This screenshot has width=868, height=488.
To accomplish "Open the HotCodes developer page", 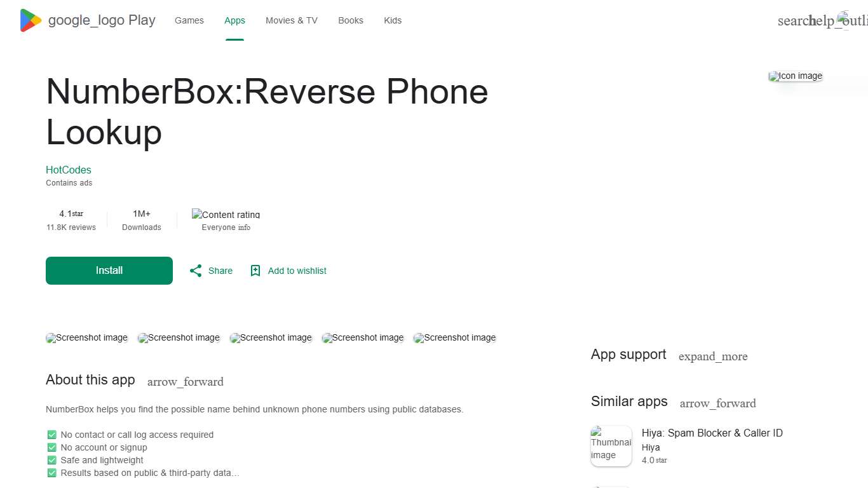I will (68, 170).
